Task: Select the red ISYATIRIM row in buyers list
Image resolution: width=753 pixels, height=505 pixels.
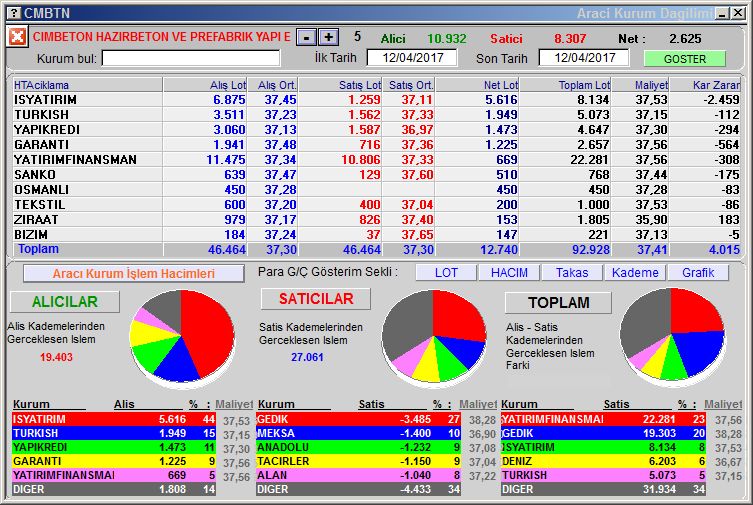Action: click(x=114, y=419)
